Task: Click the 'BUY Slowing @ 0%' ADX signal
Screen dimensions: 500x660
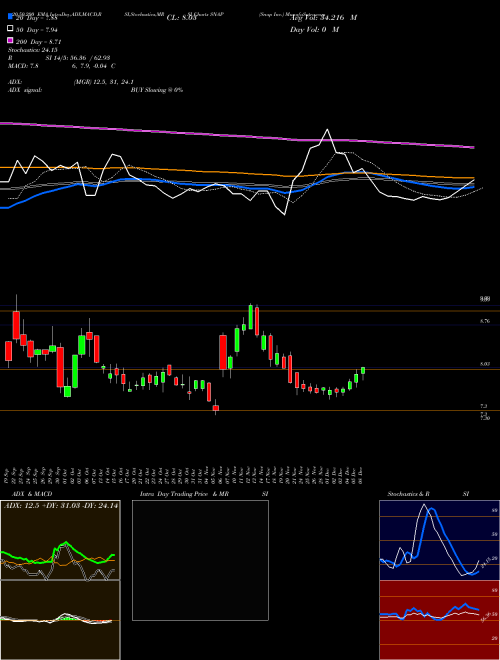Action: (157, 90)
